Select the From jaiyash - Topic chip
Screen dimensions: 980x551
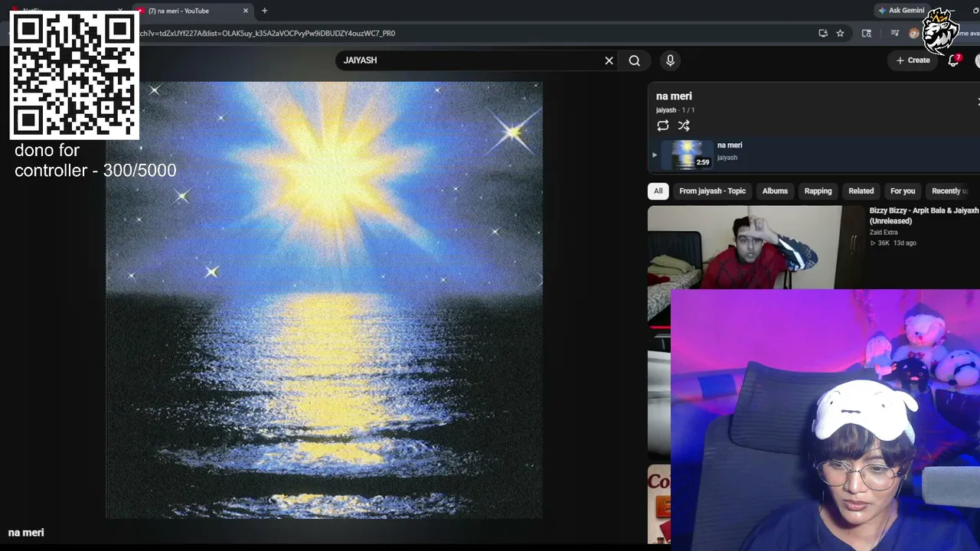pos(712,191)
